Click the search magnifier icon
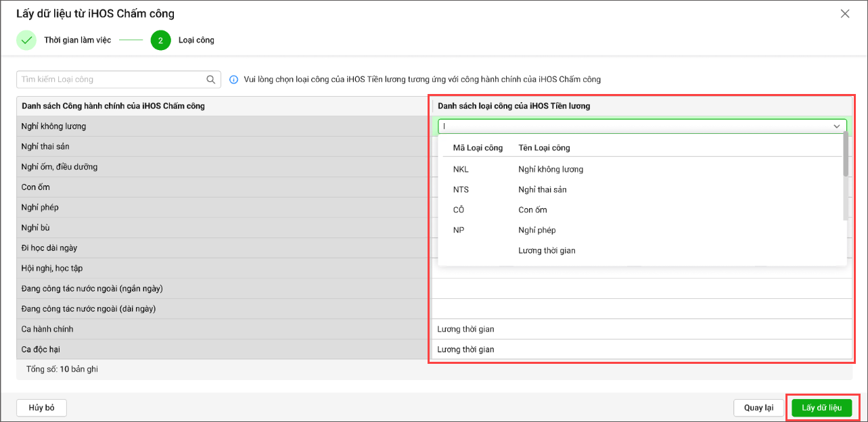The width and height of the screenshot is (868, 422). (x=210, y=80)
